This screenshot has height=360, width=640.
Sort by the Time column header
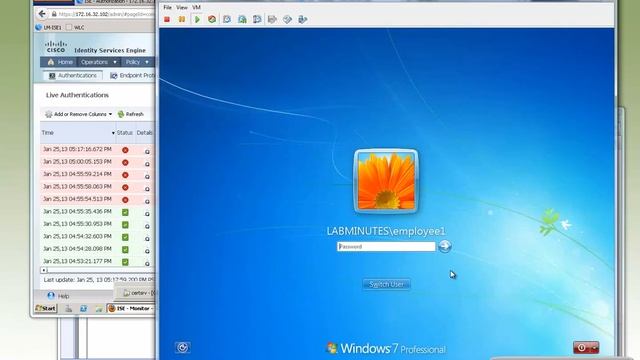pos(78,133)
